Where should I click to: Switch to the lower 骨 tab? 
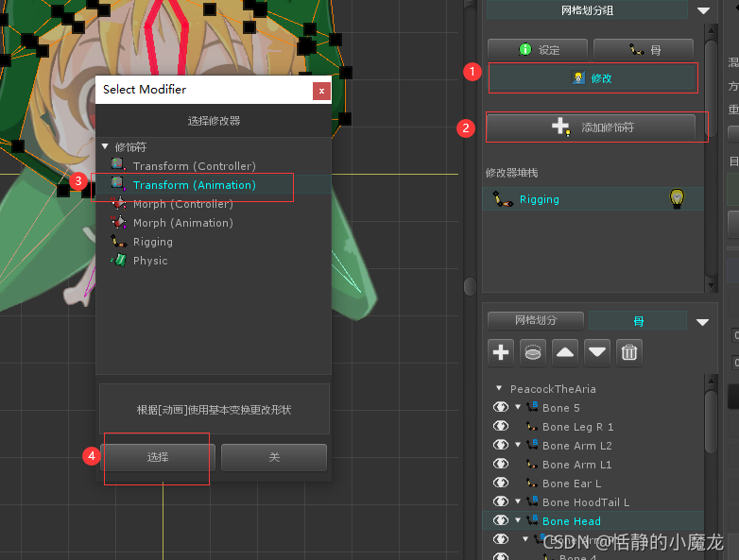pyautogui.click(x=638, y=321)
